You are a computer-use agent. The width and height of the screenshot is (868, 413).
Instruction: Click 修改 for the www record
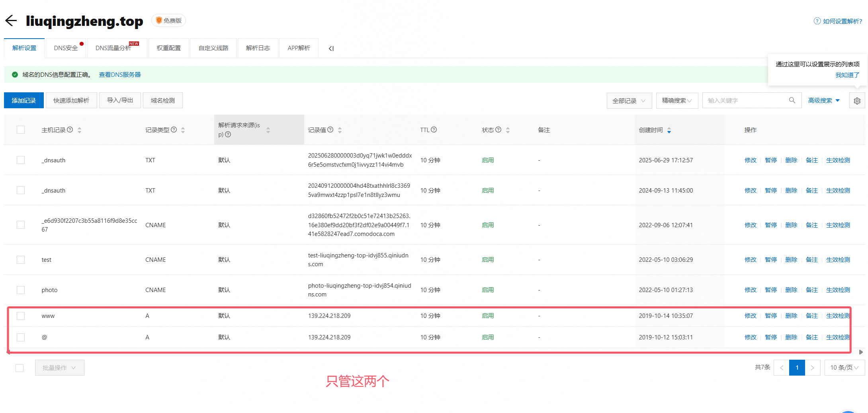[751, 316]
